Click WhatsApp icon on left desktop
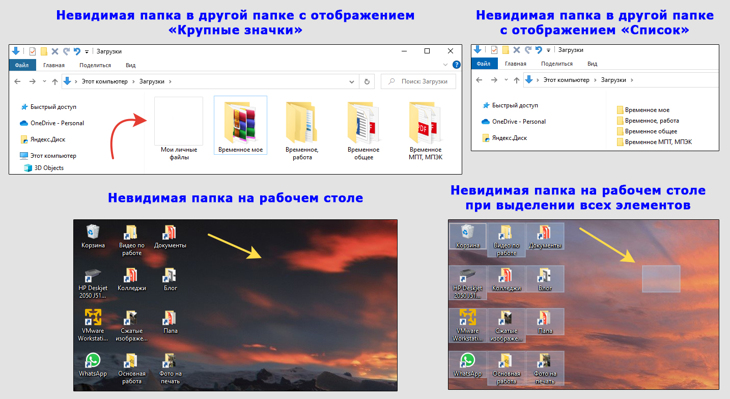Viewport: 730px width, 399px height. [x=93, y=365]
